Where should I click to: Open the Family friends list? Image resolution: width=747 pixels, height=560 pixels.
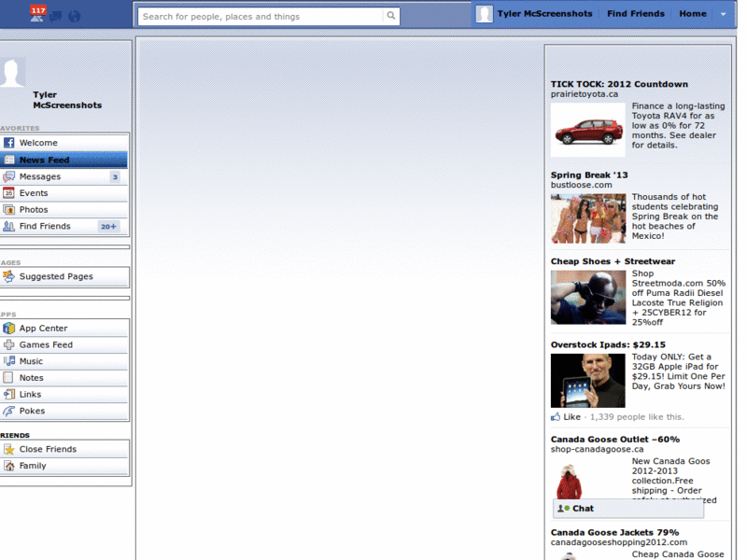[x=64, y=466]
